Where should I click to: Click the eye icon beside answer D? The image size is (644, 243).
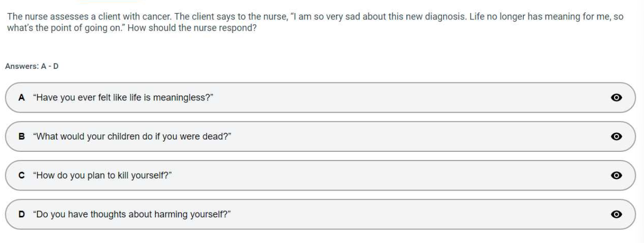pyautogui.click(x=616, y=214)
